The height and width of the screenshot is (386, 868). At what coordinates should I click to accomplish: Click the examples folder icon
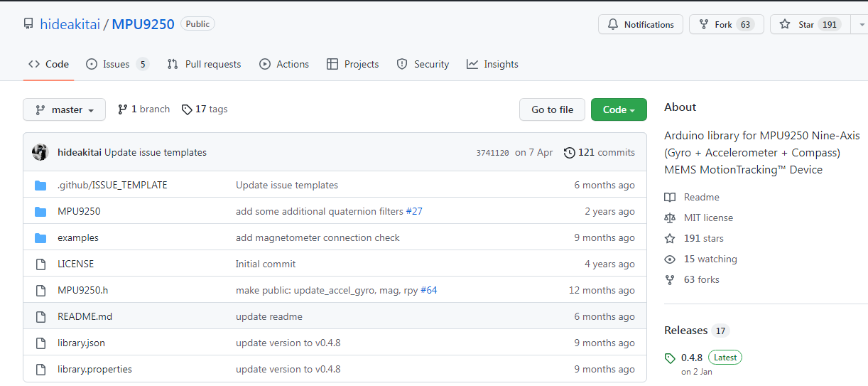(x=40, y=238)
